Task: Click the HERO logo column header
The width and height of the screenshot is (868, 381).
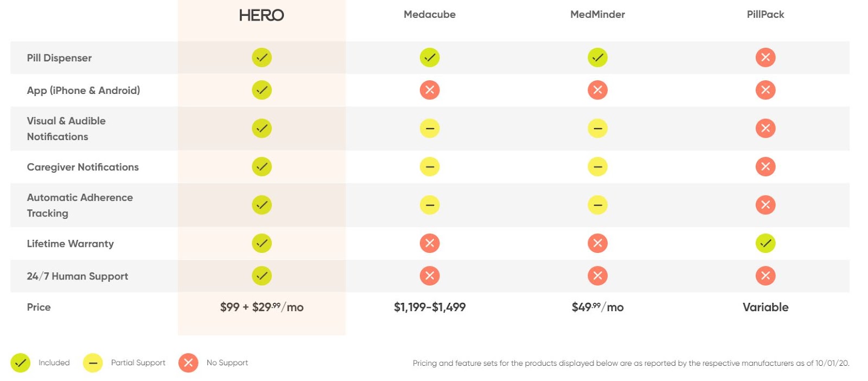Action: [x=261, y=15]
